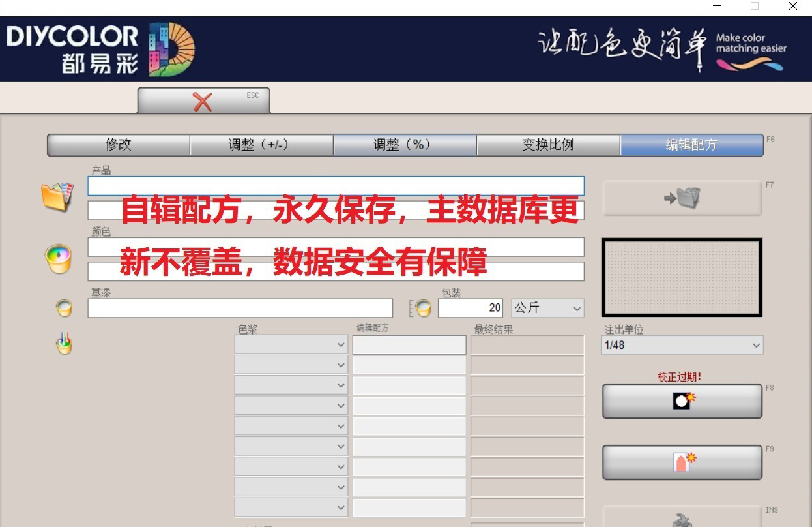Click the base paint can icon

click(64, 308)
